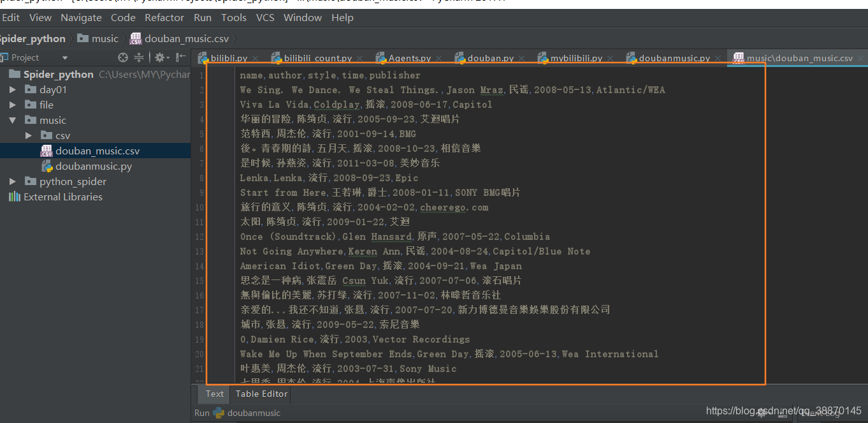Click the Python icon beside doubanmusic run
The width and height of the screenshot is (868, 423).
click(219, 413)
